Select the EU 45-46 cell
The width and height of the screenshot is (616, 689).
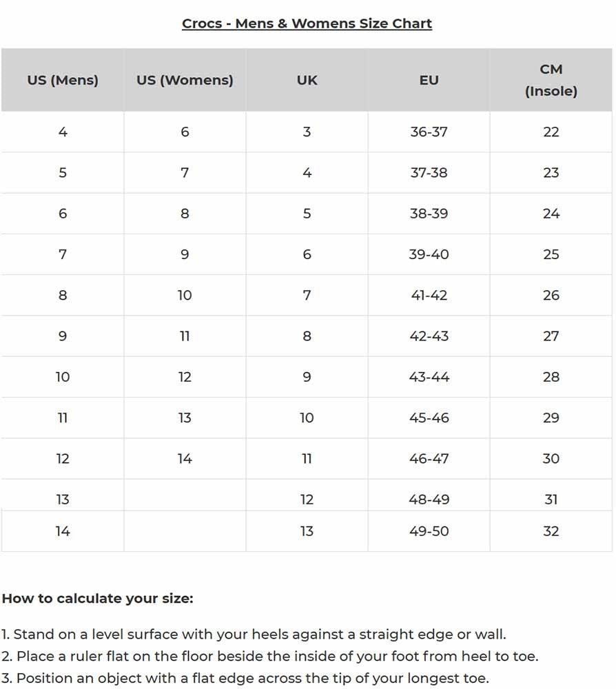click(x=429, y=418)
